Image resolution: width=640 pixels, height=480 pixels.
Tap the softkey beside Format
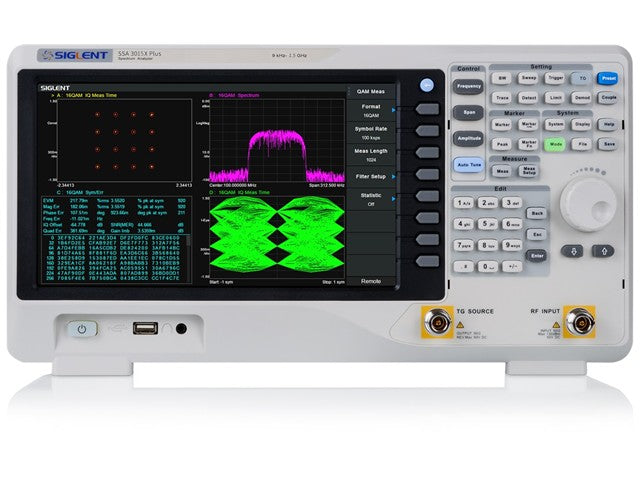(x=427, y=109)
